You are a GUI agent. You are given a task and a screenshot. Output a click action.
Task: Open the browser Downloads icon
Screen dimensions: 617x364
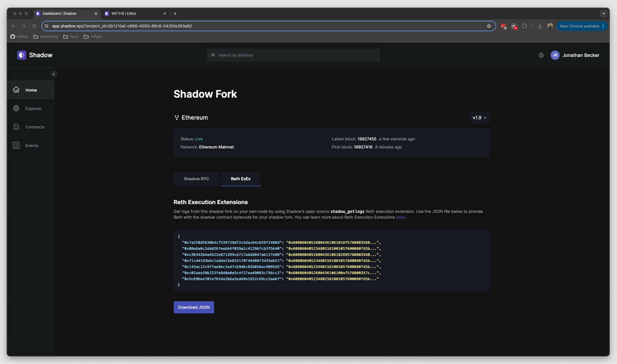point(540,26)
